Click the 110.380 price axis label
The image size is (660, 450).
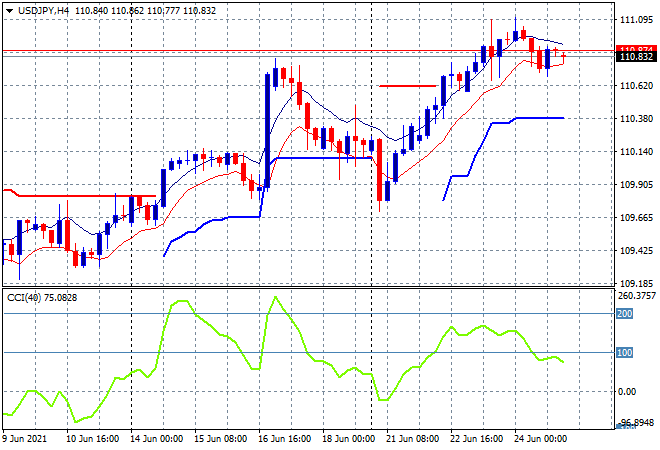[636, 119]
